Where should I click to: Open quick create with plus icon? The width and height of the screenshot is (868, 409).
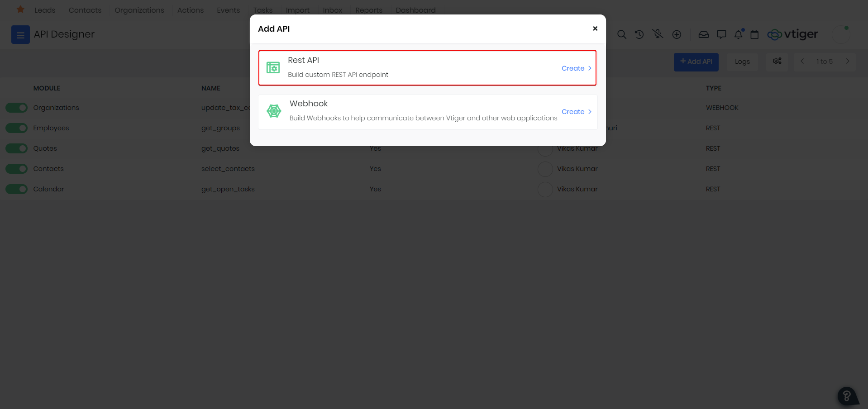(x=677, y=34)
